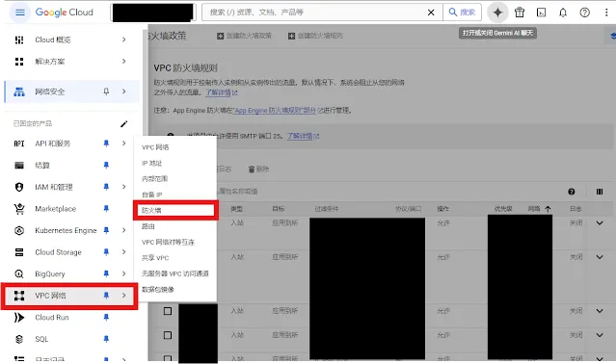
Task: Click the IAM 和管理 shield icon
Action: [x=19, y=187]
